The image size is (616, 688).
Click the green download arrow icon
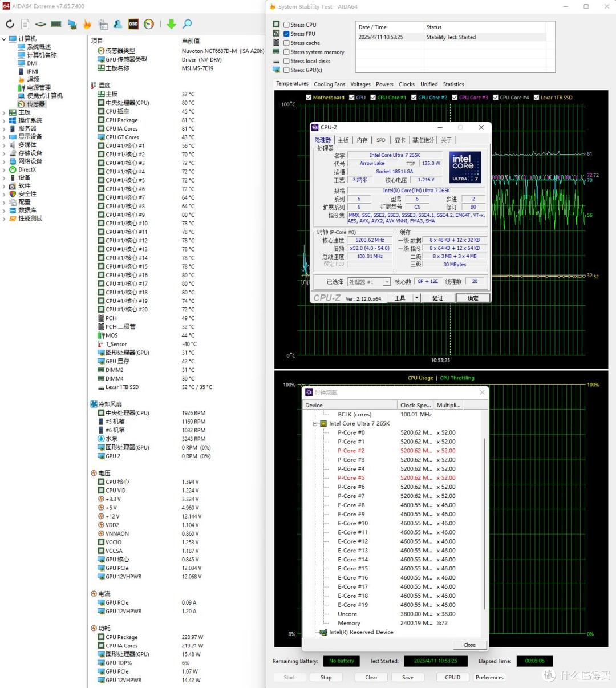[171, 24]
